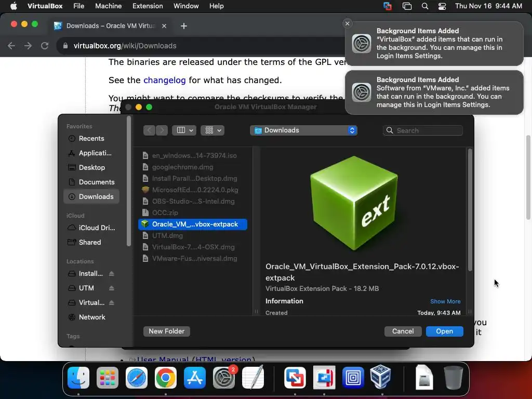
Task: Go back in the file dialog
Action: click(149, 130)
